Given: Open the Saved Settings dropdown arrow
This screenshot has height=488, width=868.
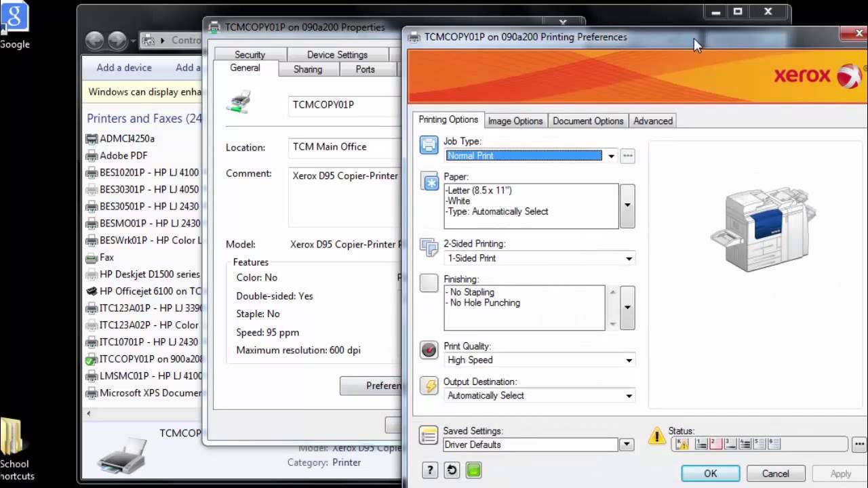Looking at the screenshot, I should coord(627,445).
